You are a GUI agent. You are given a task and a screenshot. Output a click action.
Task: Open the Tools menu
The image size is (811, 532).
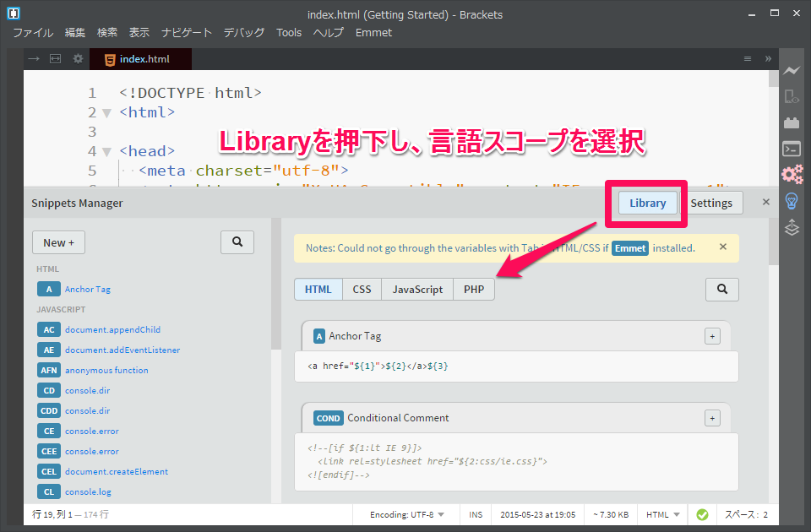tap(289, 33)
